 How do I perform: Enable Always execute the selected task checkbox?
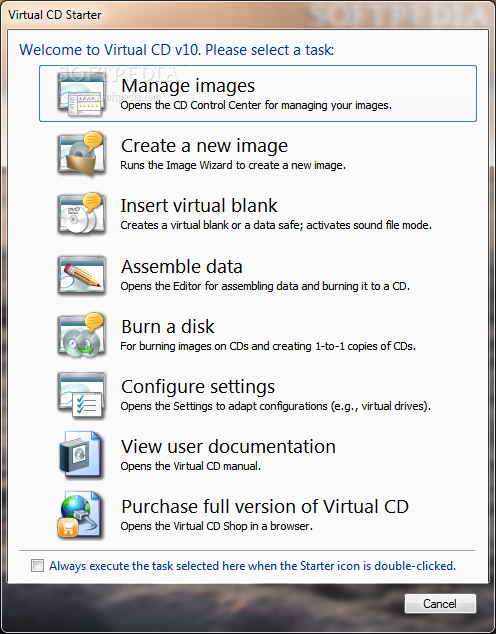[x=38, y=565]
